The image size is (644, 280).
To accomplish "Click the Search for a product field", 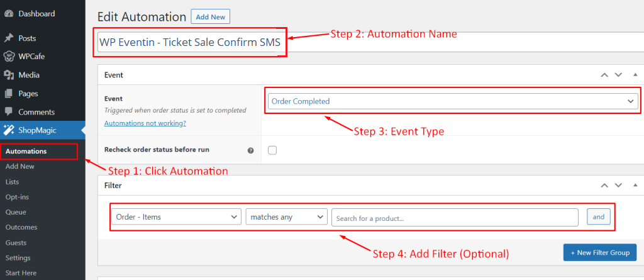I will coord(455,218).
